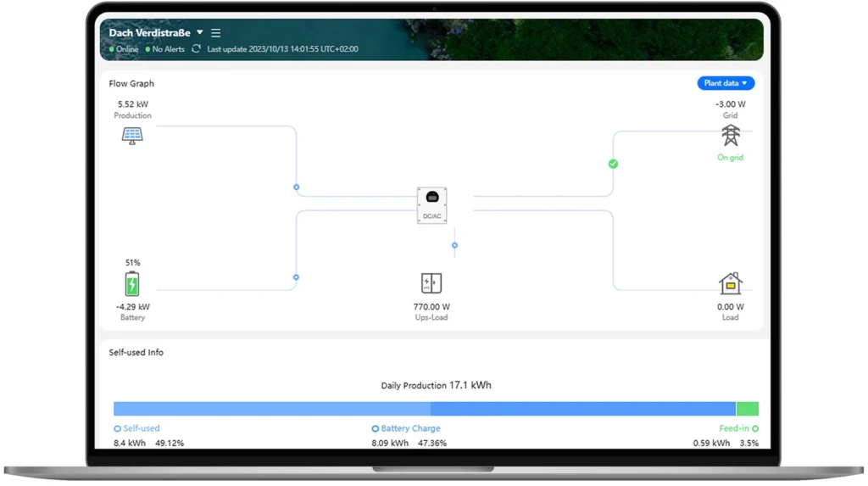Open the Dach Verdistraße plant dropdown arrow
Viewport: 868px width, 486px height.
click(x=200, y=33)
